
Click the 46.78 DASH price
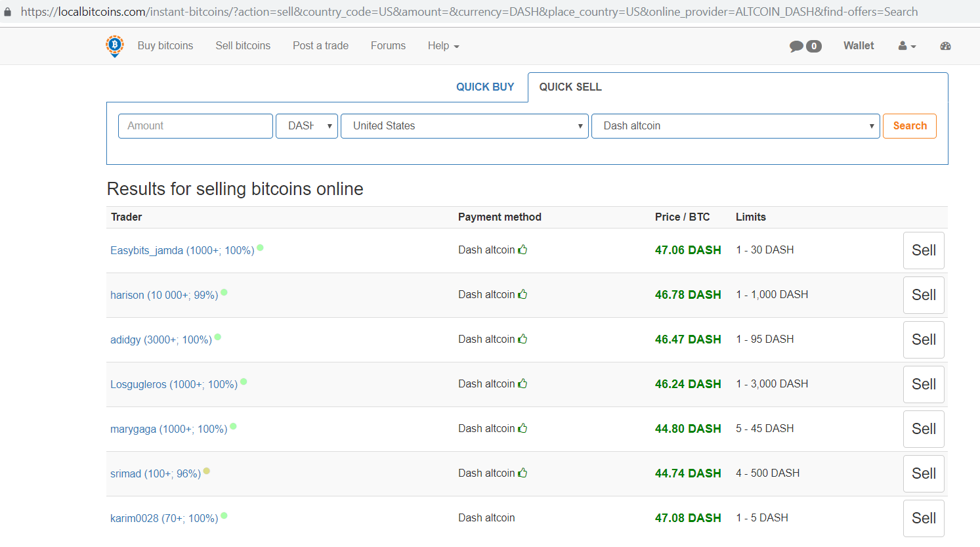688,295
